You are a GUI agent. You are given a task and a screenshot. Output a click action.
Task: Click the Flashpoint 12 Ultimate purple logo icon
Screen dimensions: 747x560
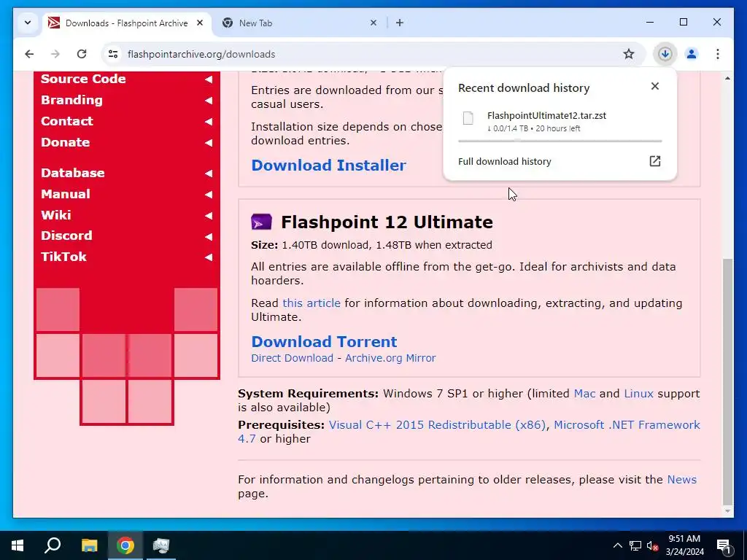coord(261,222)
